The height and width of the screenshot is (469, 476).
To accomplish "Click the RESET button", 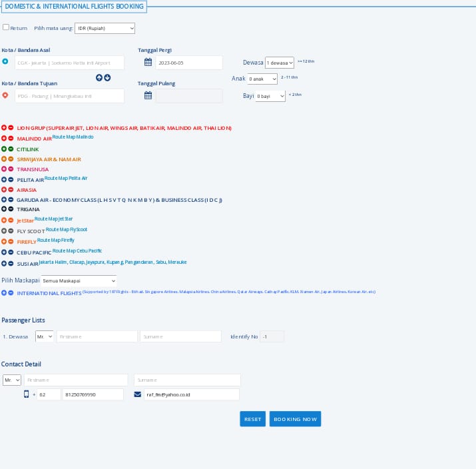I will click(252, 419).
